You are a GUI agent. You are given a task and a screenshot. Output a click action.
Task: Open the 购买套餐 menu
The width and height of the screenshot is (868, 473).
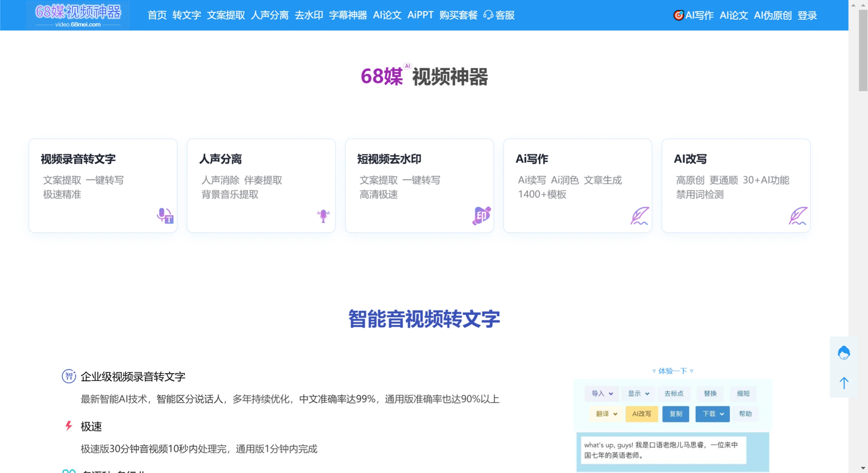click(x=458, y=15)
